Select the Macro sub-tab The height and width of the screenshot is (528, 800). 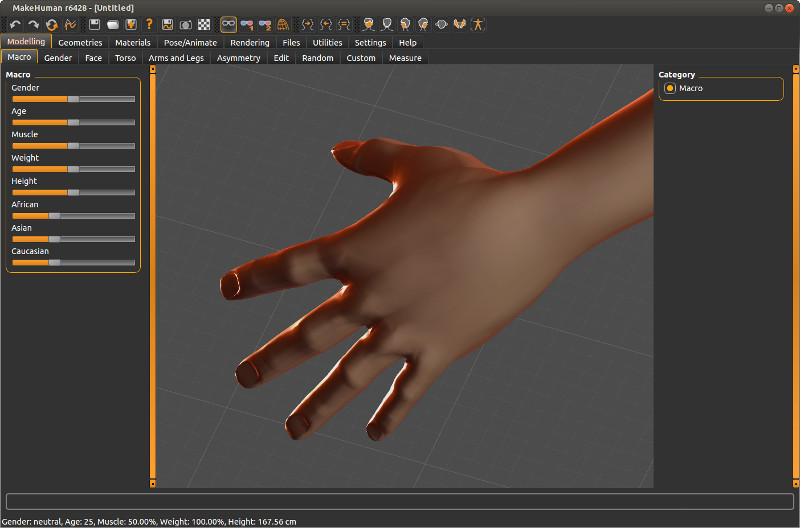[x=19, y=57]
